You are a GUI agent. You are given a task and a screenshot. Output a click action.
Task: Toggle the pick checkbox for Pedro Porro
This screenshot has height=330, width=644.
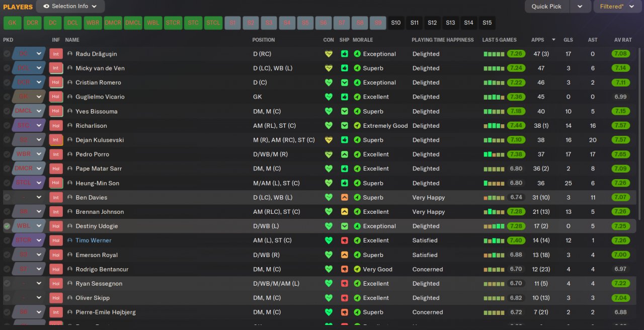click(x=7, y=154)
